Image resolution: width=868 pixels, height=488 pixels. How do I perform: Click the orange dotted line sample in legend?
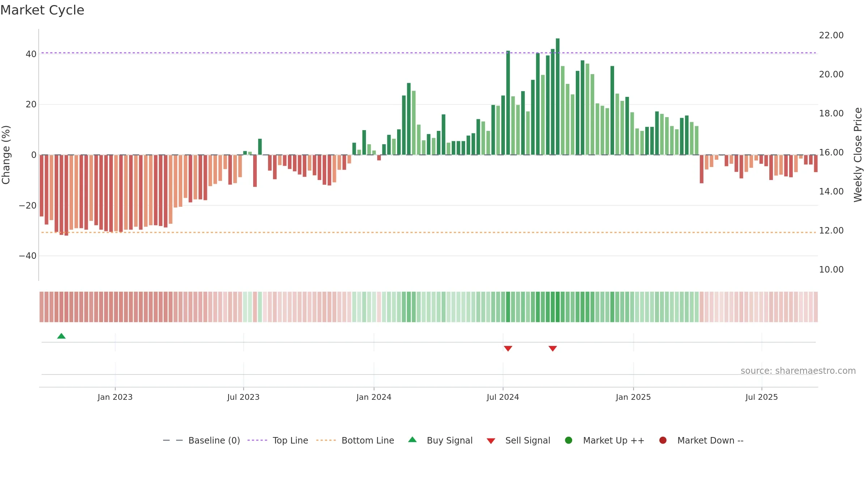pos(326,440)
